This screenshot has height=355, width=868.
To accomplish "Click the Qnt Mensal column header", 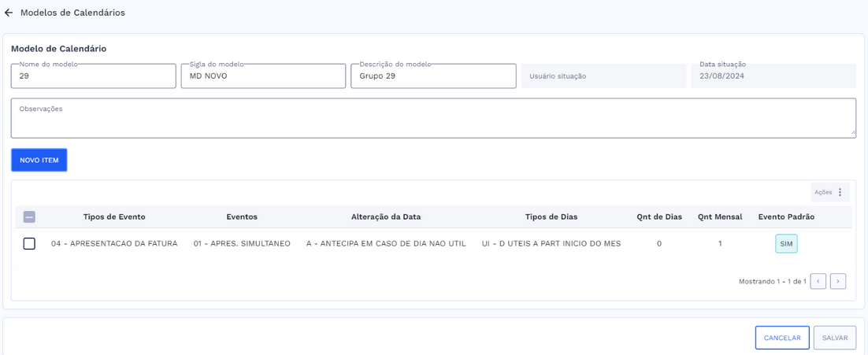I will click(719, 217).
